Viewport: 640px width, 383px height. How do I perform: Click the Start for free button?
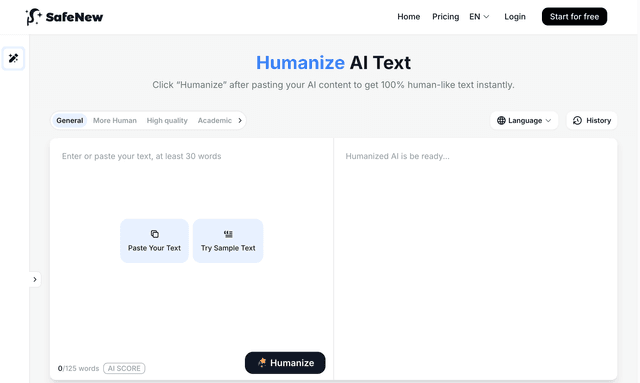point(574,17)
